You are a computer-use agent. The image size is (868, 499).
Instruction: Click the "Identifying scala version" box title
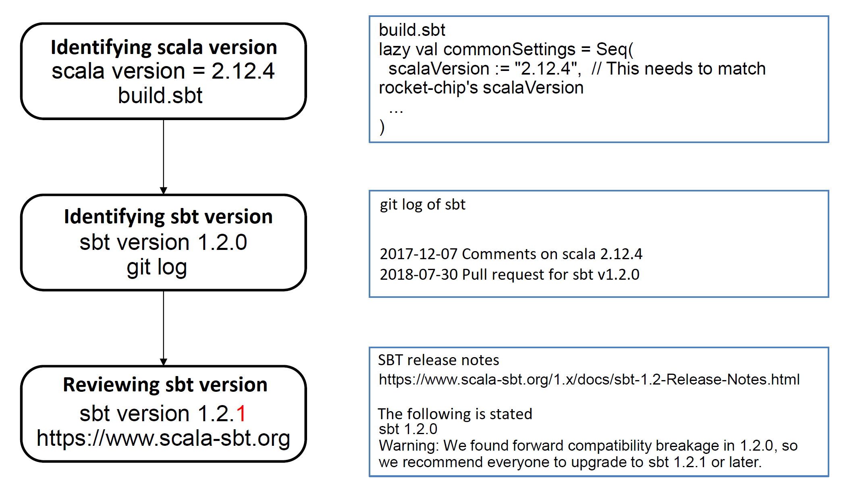[x=164, y=48]
